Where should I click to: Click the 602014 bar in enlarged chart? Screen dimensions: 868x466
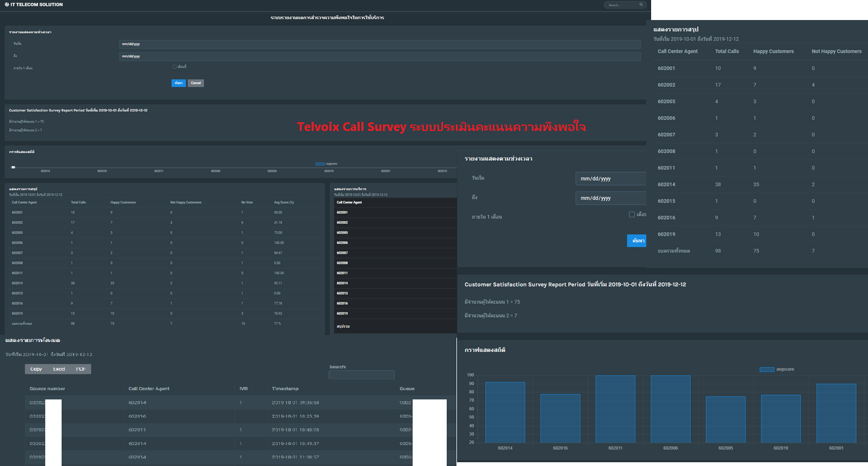coord(505,412)
